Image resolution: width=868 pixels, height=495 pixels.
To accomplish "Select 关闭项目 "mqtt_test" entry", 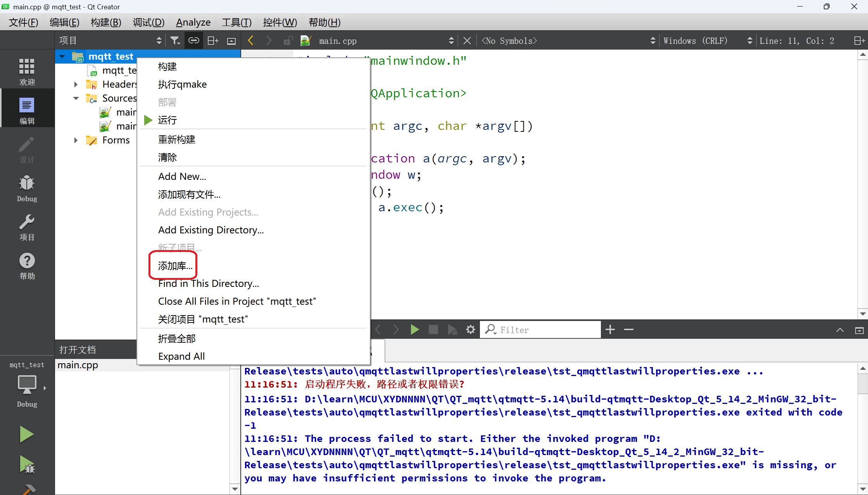I will point(254,319).
